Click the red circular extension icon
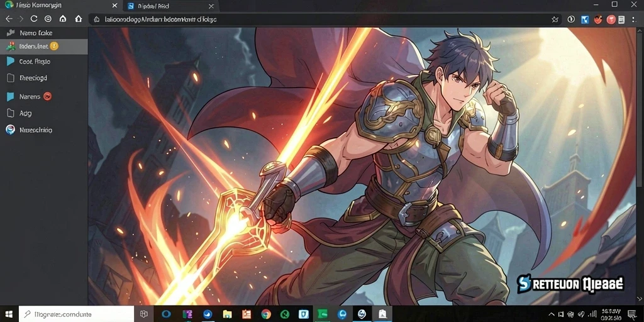This screenshot has height=322, width=644. point(611,19)
